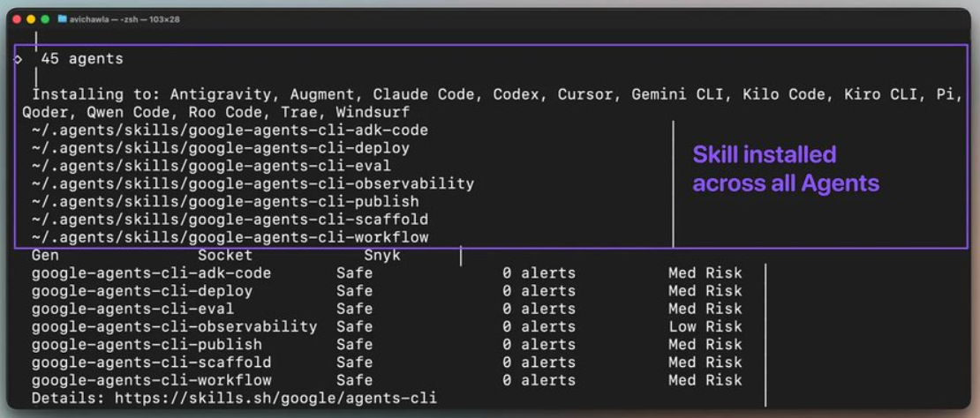Click 'Kiro CLI' in the install list
The height and width of the screenshot is (418, 980).
pyautogui.click(x=882, y=95)
